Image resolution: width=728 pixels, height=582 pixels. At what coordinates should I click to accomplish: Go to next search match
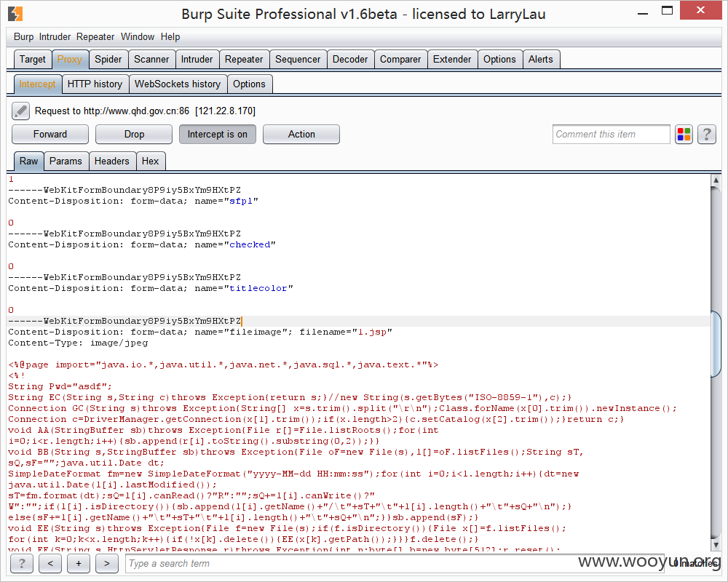point(107,563)
